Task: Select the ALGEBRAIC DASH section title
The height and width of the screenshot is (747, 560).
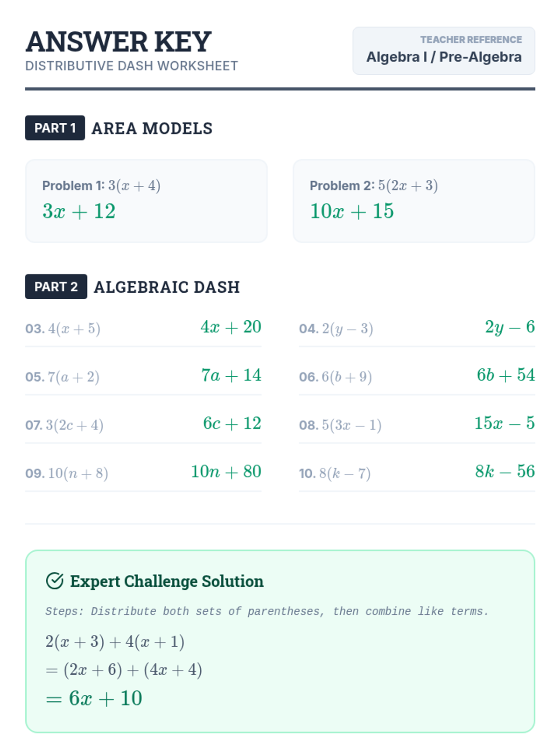Action: (x=167, y=287)
